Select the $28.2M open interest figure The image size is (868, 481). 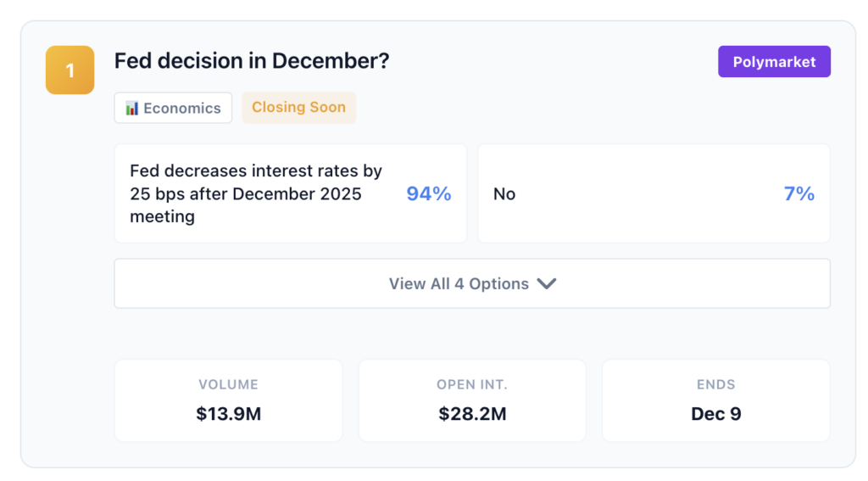click(472, 414)
